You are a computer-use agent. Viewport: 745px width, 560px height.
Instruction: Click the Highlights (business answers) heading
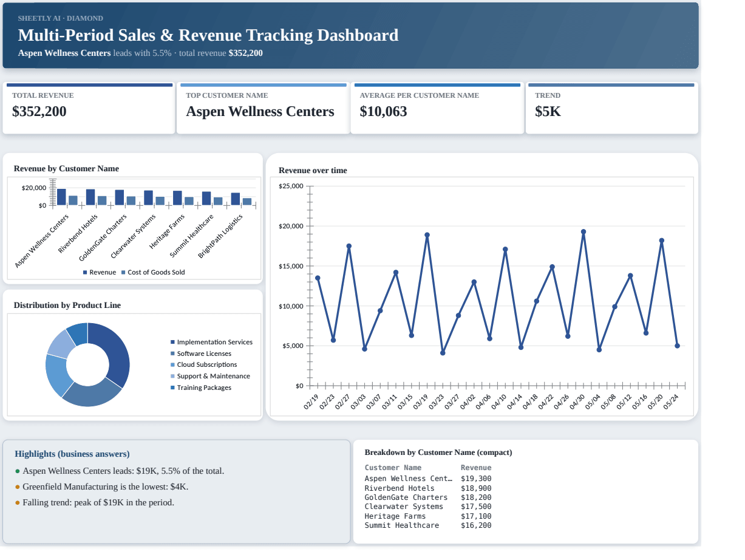point(72,454)
